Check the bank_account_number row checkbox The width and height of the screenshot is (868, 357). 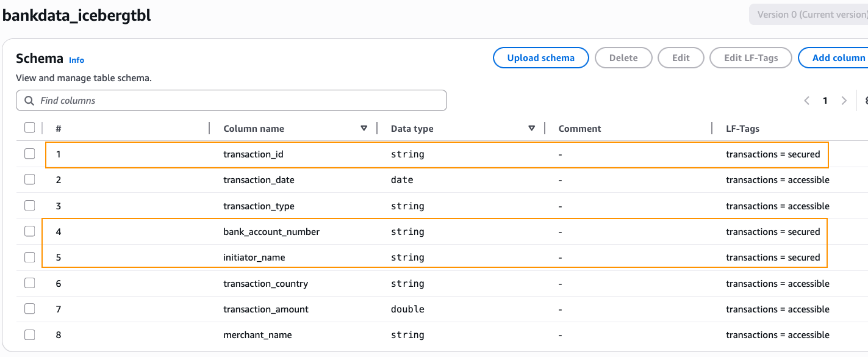[x=29, y=231]
